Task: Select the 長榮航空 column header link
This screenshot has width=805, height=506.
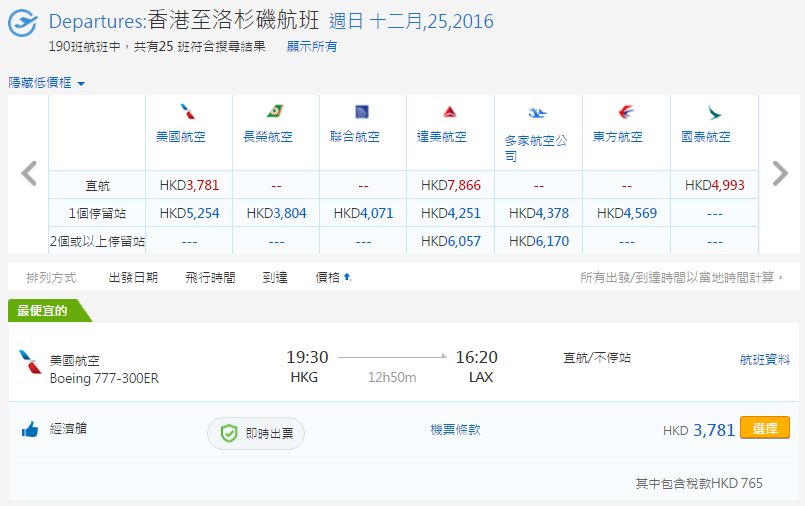Action: click(267, 137)
